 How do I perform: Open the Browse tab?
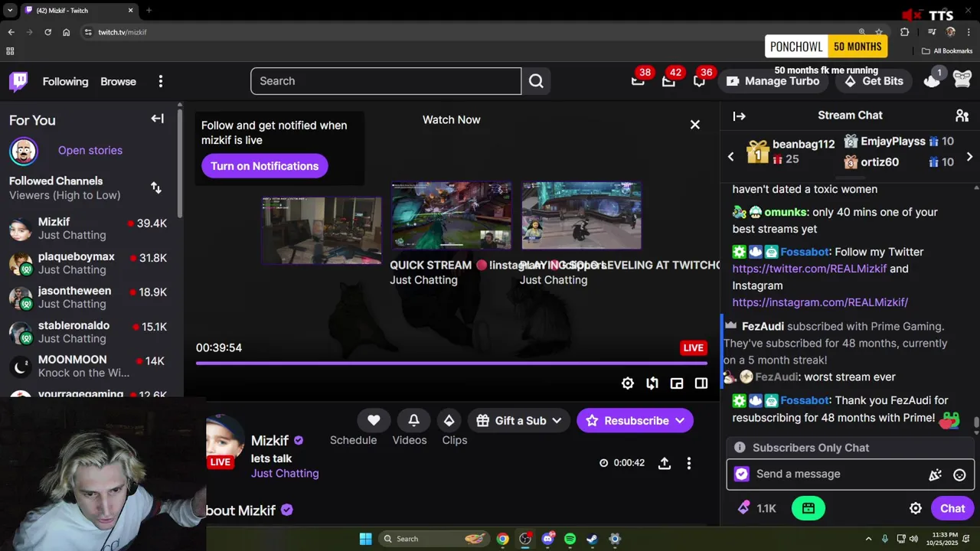point(118,81)
